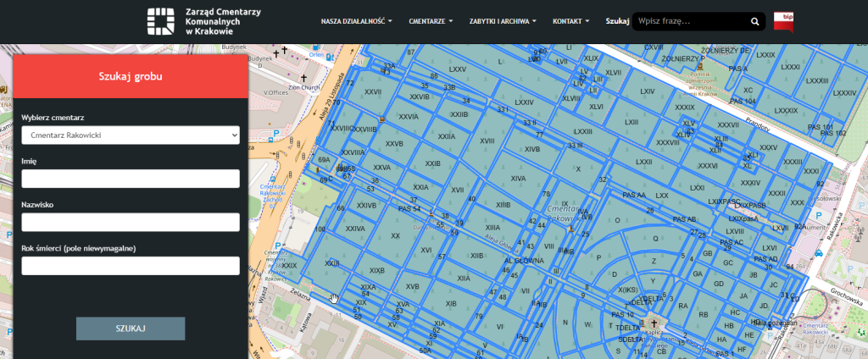Select cemetery section GD on map
The width and height of the screenshot is (868, 359).
(719, 284)
